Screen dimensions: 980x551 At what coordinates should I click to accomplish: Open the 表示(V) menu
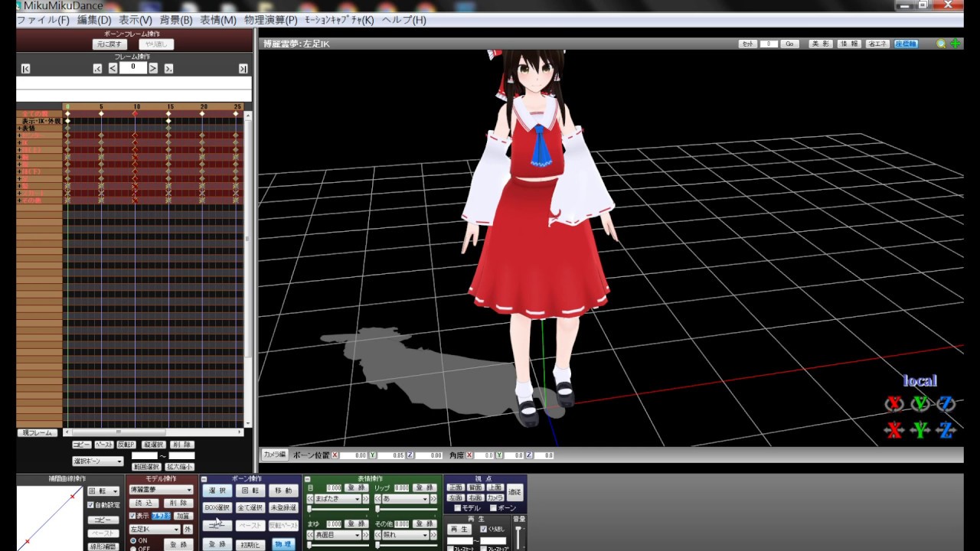[136, 20]
